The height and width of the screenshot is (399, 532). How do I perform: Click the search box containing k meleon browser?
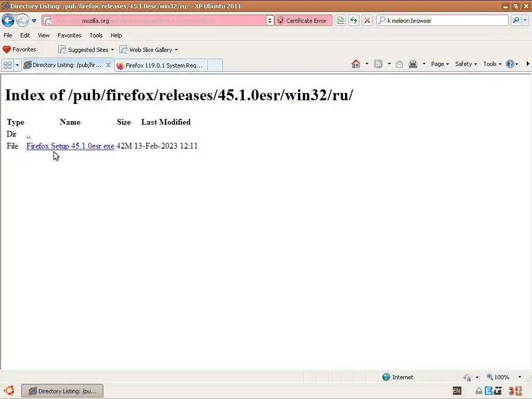click(443, 21)
